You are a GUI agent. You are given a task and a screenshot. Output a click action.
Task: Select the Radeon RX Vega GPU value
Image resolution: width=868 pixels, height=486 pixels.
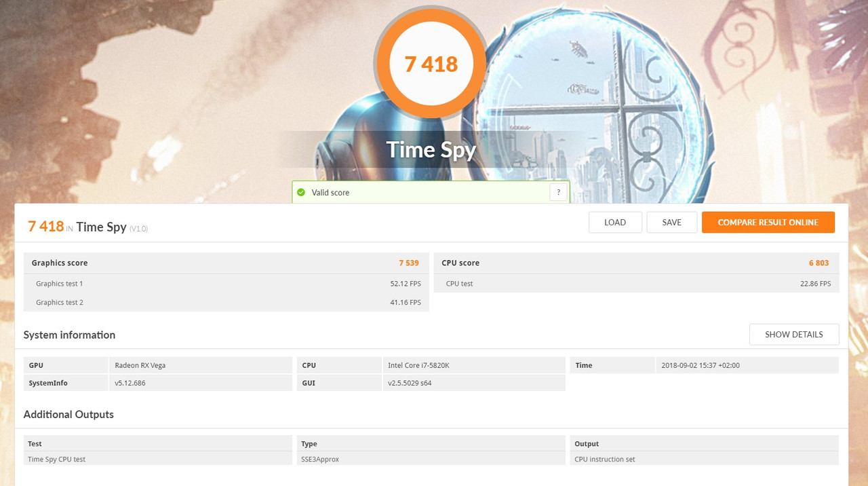[140, 365]
